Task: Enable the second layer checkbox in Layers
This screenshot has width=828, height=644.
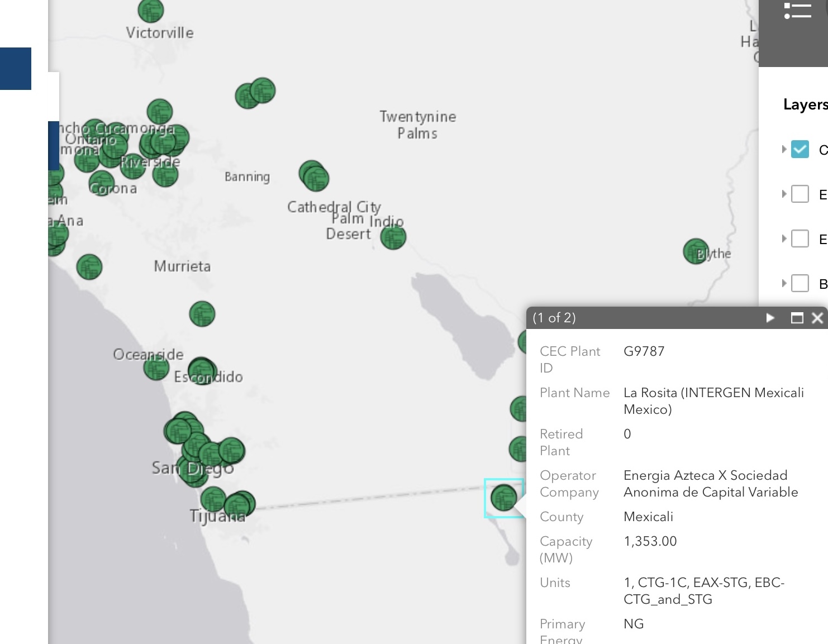Action: 800,194
